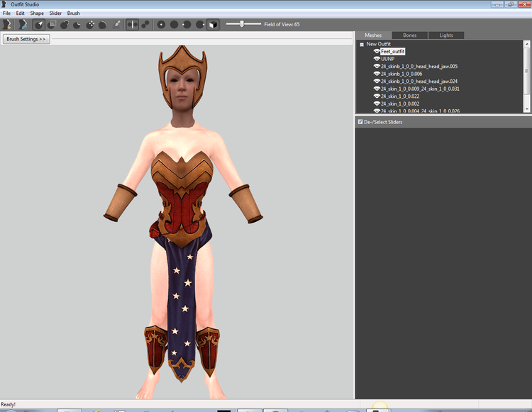Click mesh list scrollbar up arrow
The width and height of the screenshot is (532, 412).
[x=526, y=44]
